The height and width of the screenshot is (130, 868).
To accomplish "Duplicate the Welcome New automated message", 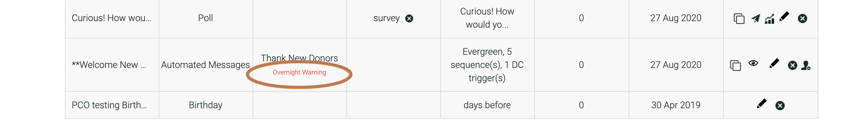I will click(735, 65).
